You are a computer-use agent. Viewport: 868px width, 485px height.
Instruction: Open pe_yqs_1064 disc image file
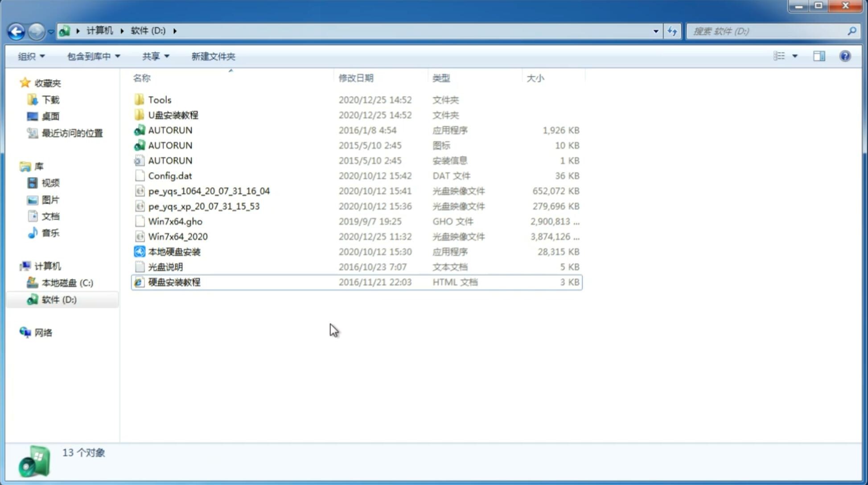[x=209, y=191]
